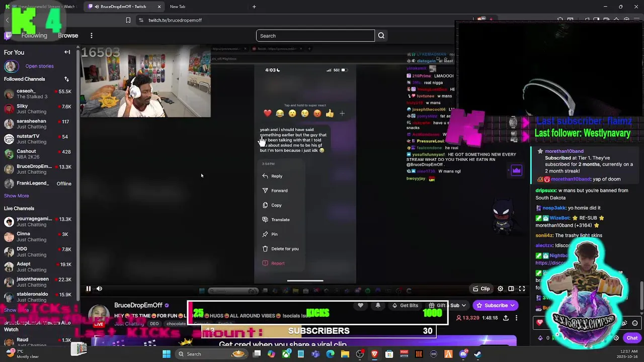Open Discord from the taskbar
This screenshot has width=644, height=362.
pos(463,354)
